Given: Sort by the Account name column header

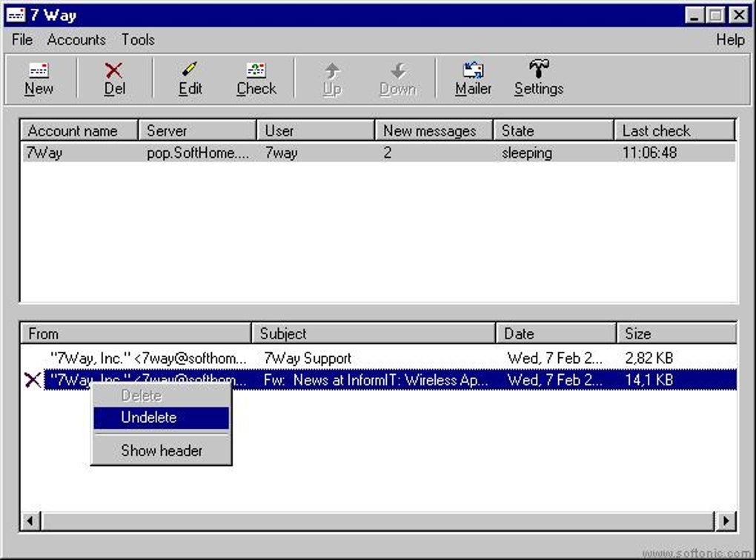Looking at the screenshot, I should tap(79, 130).
